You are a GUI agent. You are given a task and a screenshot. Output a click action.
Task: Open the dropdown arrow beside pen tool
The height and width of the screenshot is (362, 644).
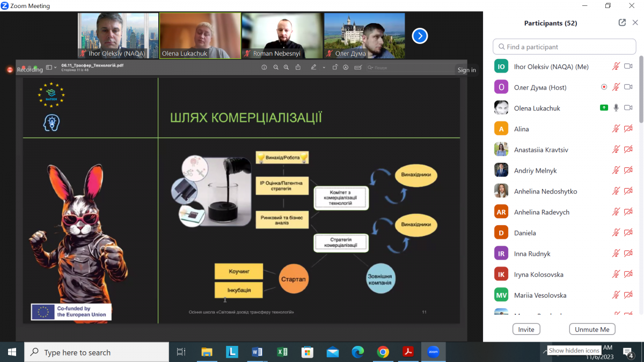[x=324, y=68]
